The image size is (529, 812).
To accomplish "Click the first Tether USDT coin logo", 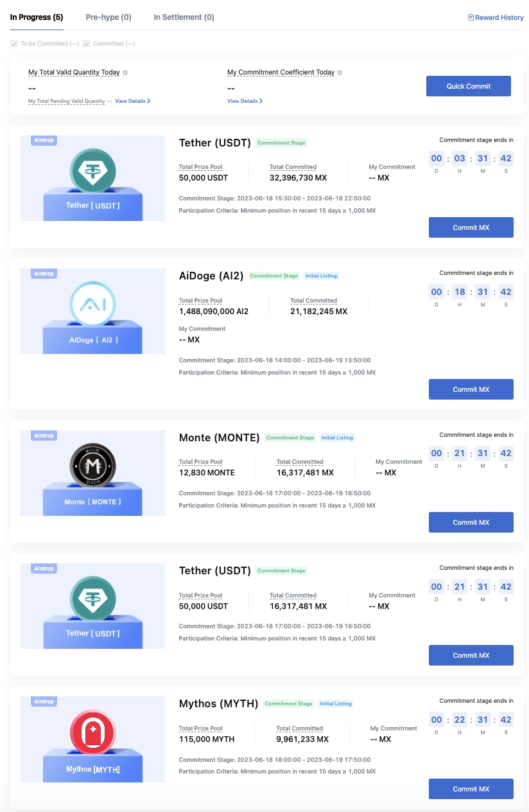I will pos(92,170).
